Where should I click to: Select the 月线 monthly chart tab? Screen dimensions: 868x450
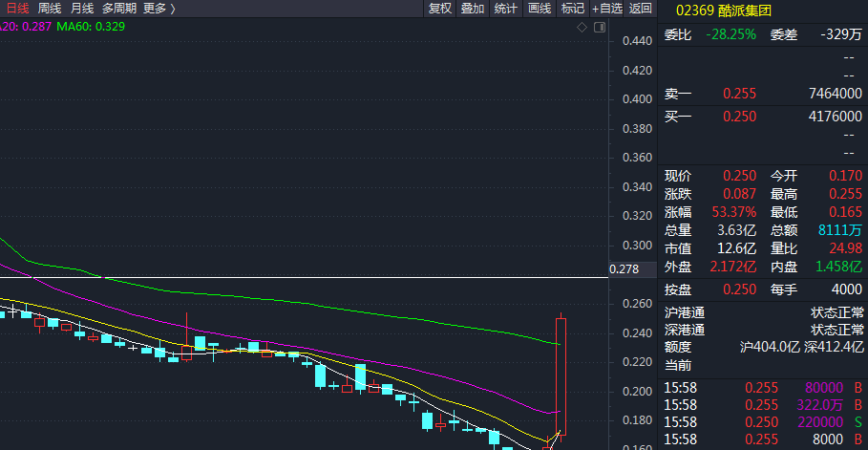pyautogui.click(x=82, y=9)
